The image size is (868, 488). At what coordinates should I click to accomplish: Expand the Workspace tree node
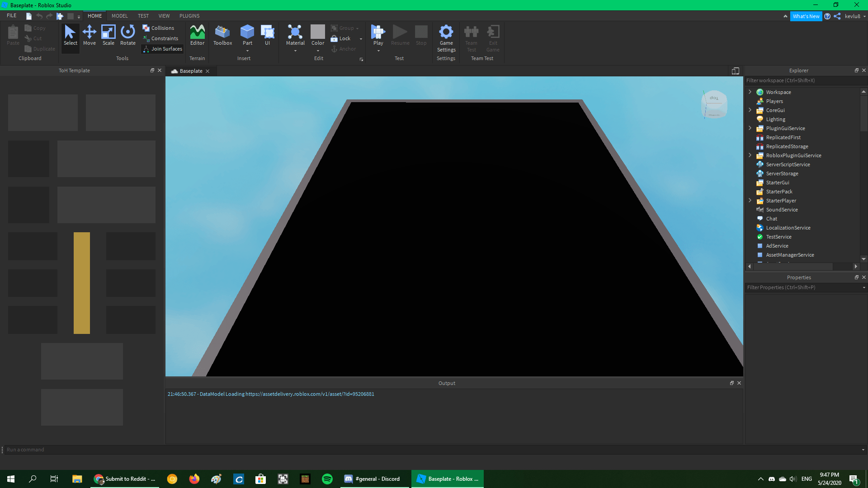point(750,92)
